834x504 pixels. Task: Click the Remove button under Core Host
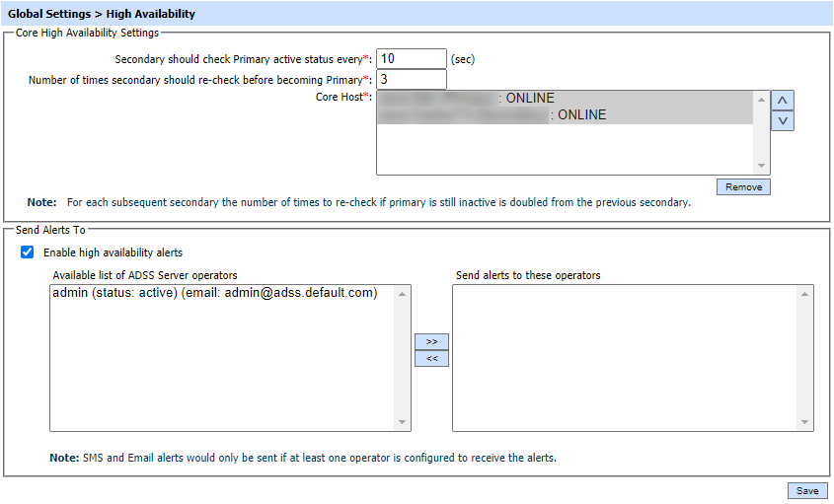(742, 186)
